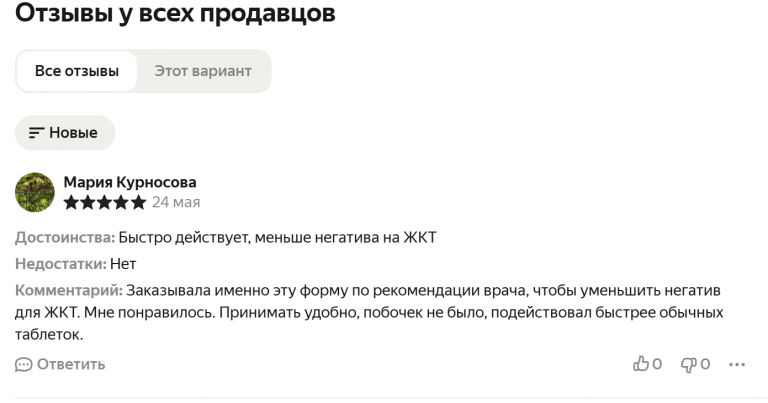Open the Новые sorting dropdown
The height and width of the screenshot is (403, 768).
65,133
